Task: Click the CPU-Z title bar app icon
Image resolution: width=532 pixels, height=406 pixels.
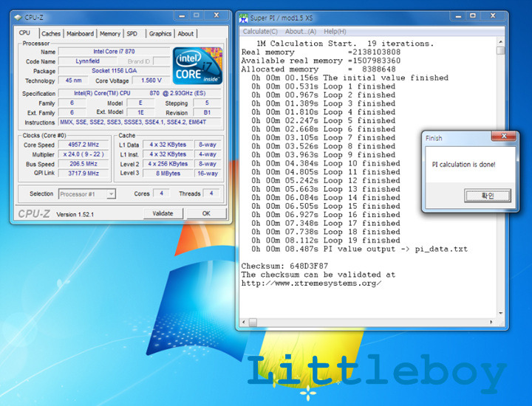Action: click(18, 17)
